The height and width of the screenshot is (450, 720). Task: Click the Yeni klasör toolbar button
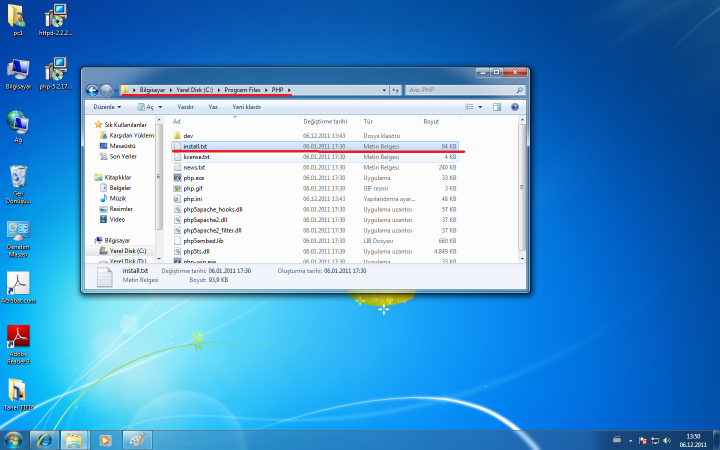(x=246, y=106)
